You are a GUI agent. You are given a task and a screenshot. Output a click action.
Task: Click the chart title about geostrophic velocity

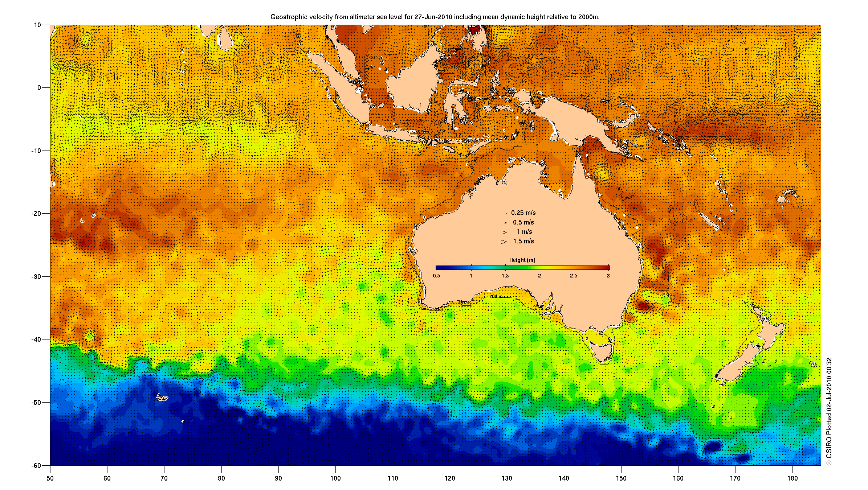[x=435, y=17]
